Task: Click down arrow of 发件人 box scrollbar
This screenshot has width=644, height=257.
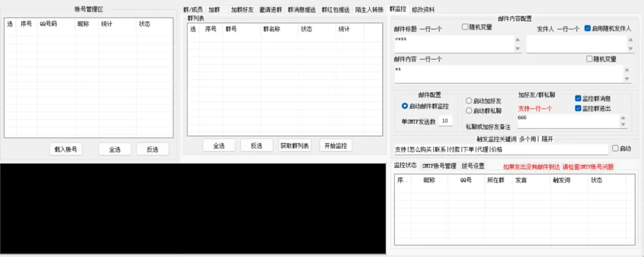Action: [x=630, y=48]
